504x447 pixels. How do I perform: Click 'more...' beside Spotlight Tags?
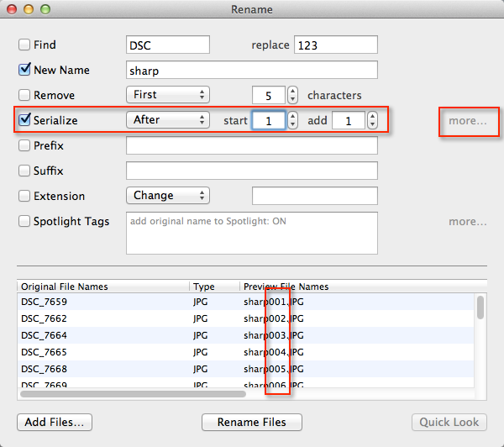point(467,222)
